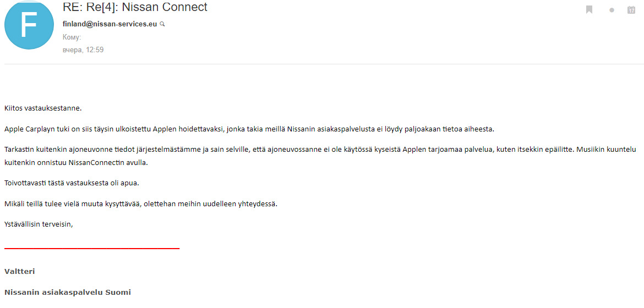Click the magnifier icon next to sender address
This screenshot has width=644, height=308.
[162, 24]
